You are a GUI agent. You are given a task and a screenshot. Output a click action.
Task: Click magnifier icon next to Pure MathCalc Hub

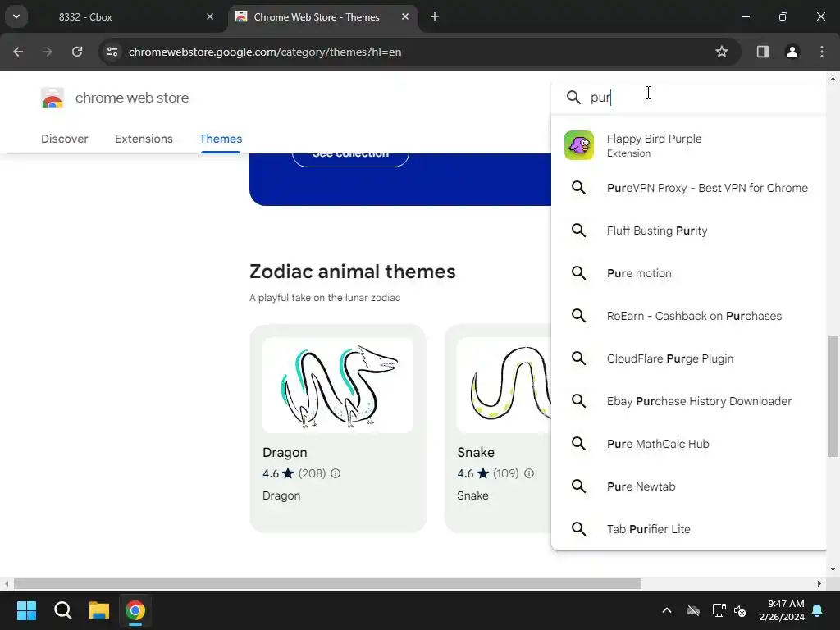(578, 444)
